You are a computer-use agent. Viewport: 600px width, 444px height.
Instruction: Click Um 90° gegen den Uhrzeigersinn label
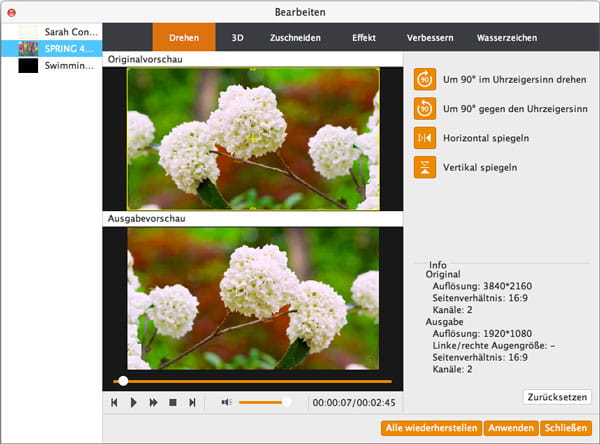pos(515,109)
